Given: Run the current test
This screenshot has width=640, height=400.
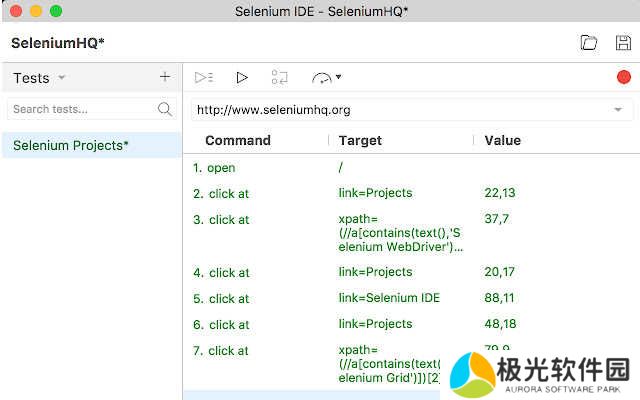Looking at the screenshot, I should [x=242, y=77].
